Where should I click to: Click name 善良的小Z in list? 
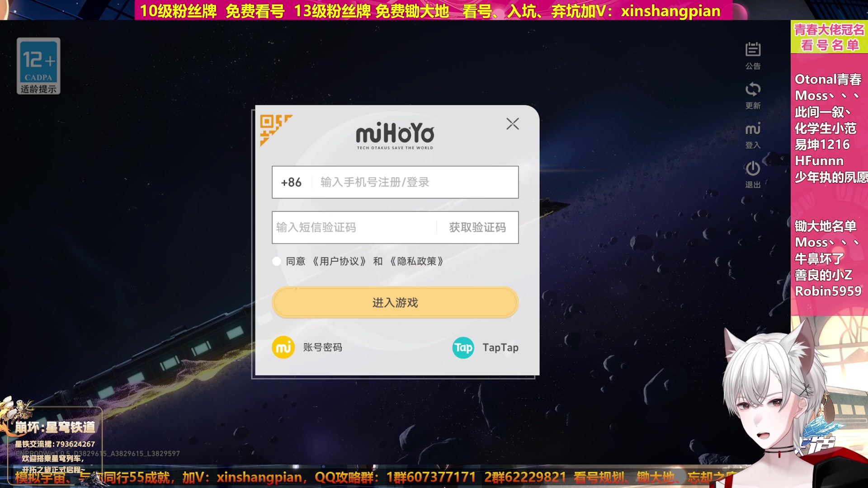pos(824,275)
